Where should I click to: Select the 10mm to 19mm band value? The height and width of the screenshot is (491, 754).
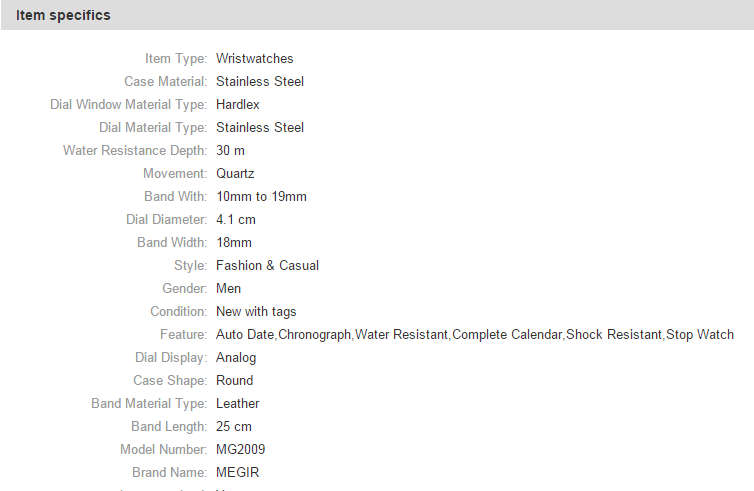coord(261,197)
